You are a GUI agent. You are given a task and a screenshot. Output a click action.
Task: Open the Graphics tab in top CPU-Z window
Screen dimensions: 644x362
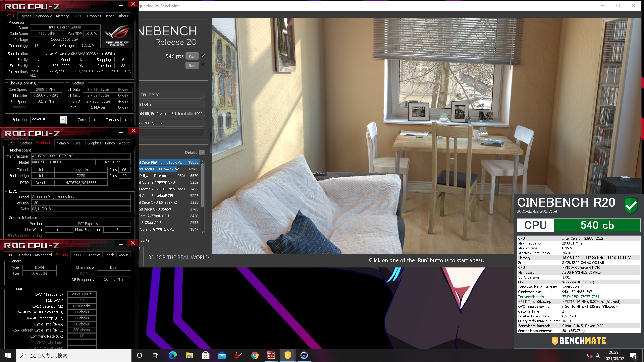coord(94,16)
